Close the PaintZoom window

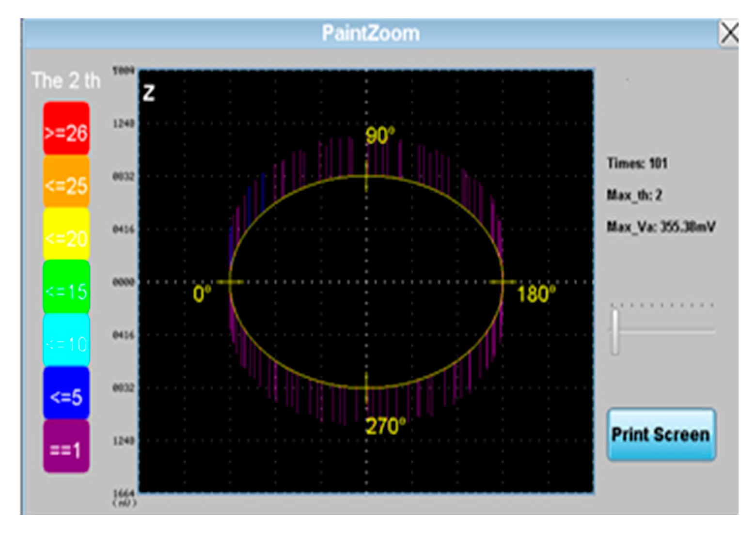pyautogui.click(x=728, y=34)
